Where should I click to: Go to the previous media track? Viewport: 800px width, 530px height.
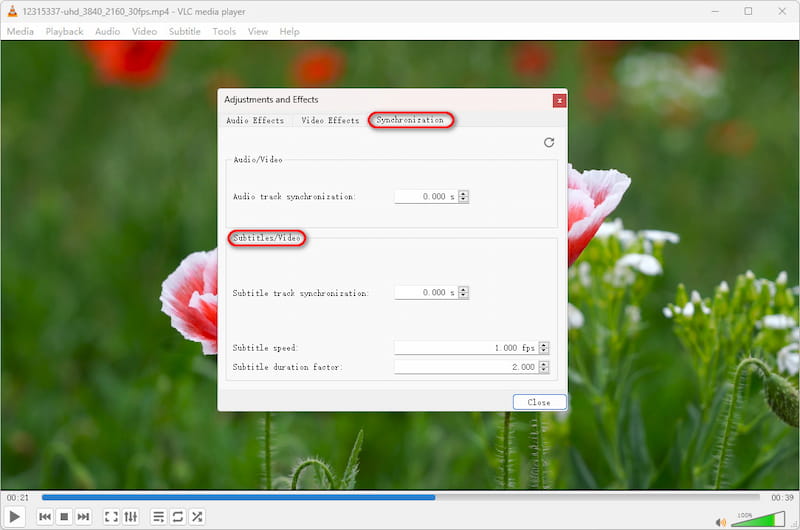tap(45, 517)
